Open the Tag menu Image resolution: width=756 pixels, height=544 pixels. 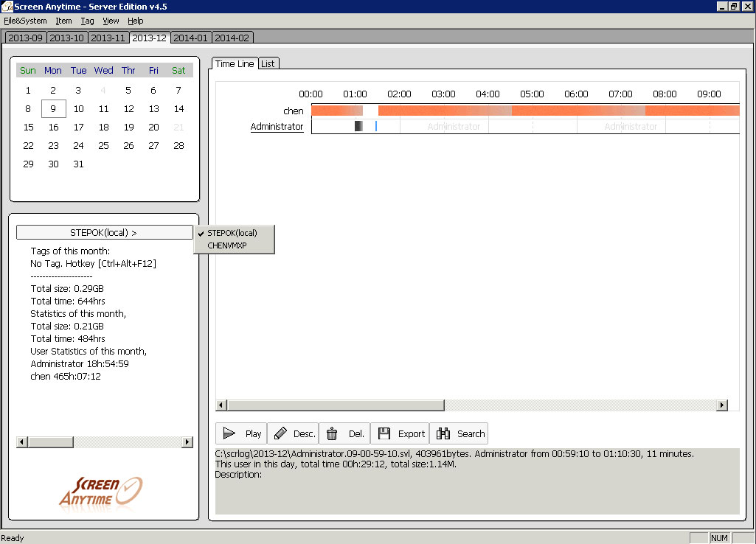[87, 21]
